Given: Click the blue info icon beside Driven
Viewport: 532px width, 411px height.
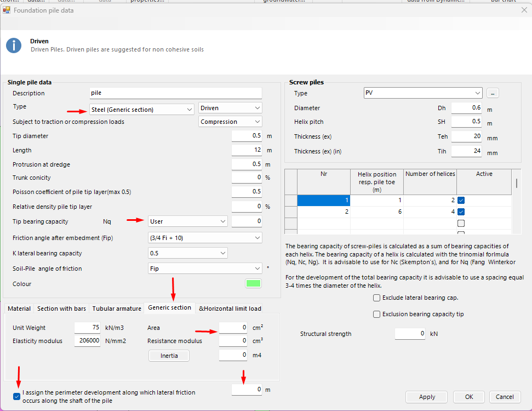Looking at the screenshot, I should pyautogui.click(x=14, y=45).
